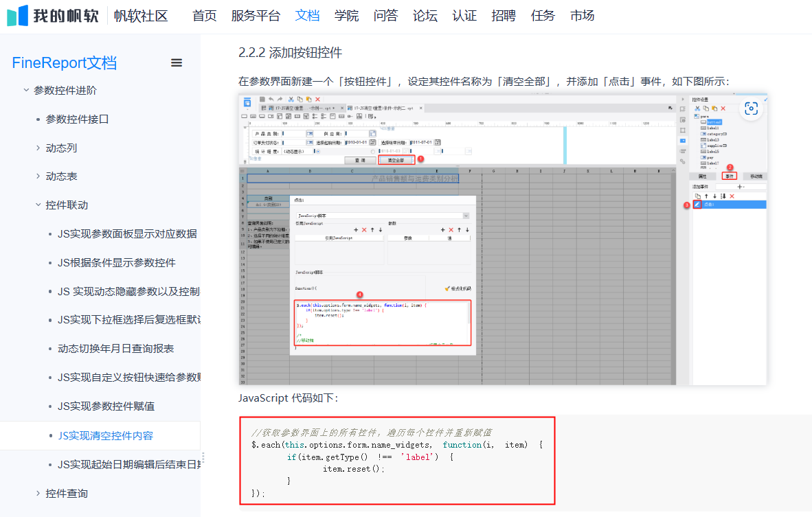Open JS根据条件显示参数控件 article

[117, 263]
